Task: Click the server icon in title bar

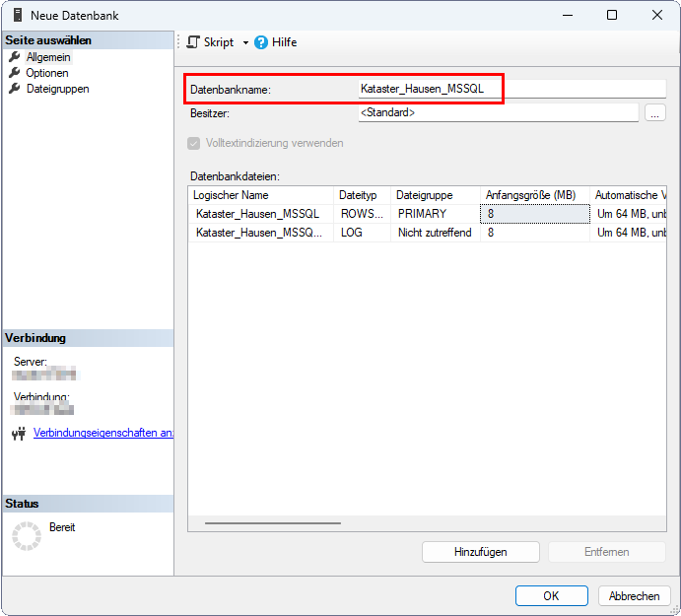Action: (18, 15)
